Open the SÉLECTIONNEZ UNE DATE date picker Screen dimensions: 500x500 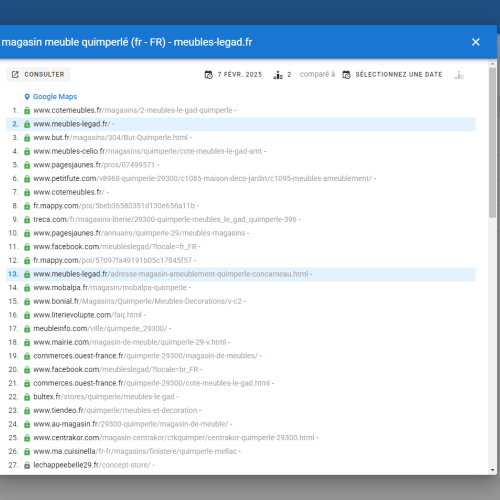click(399, 74)
